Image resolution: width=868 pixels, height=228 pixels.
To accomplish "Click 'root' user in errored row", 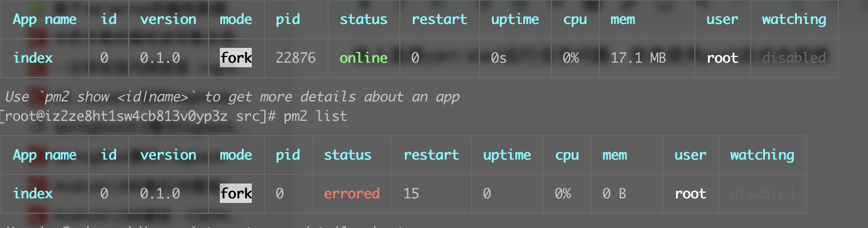I will click(690, 194).
